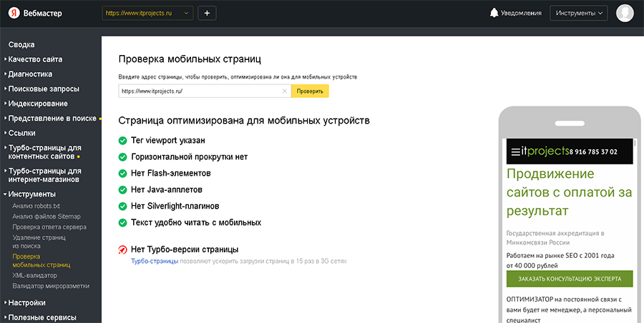
Task: Expand Настройки section
Action: (26, 303)
